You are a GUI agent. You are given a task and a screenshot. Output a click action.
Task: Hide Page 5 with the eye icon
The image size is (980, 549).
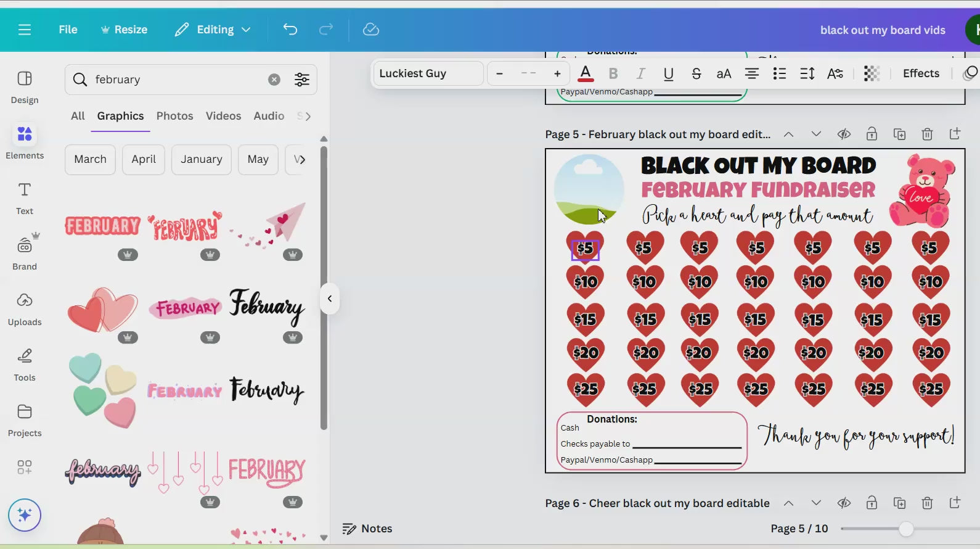point(844,134)
